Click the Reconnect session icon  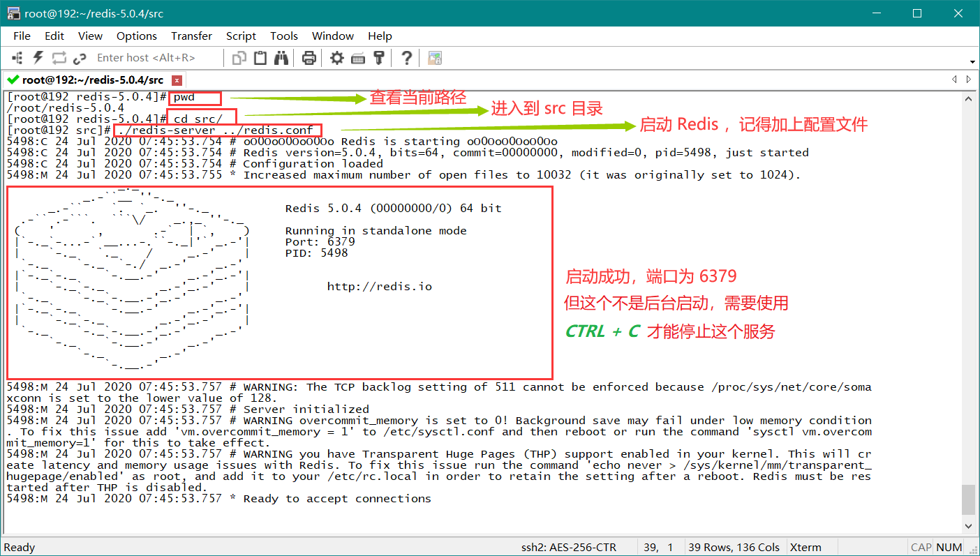[59, 58]
